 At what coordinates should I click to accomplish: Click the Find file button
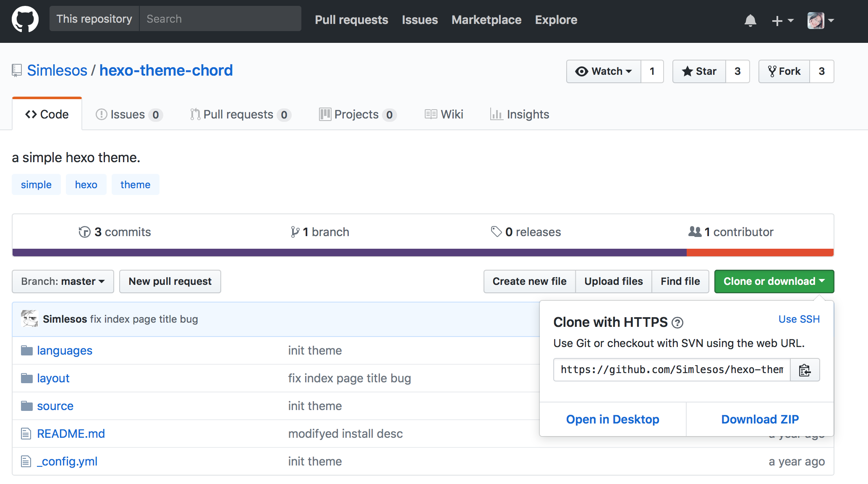(x=680, y=281)
